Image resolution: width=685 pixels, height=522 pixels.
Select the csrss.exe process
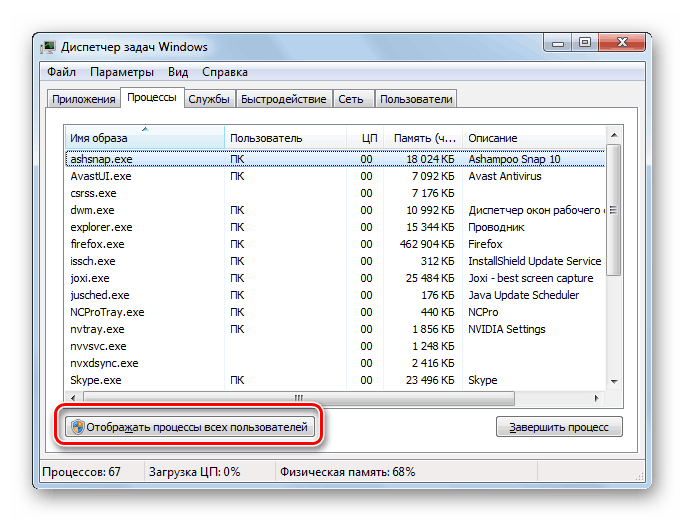pos(335,193)
